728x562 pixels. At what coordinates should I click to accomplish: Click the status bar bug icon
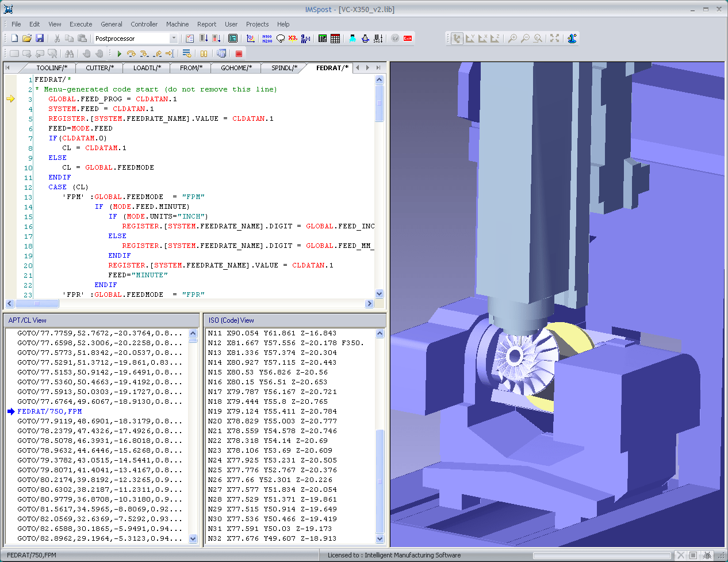[x=707, y=555]
